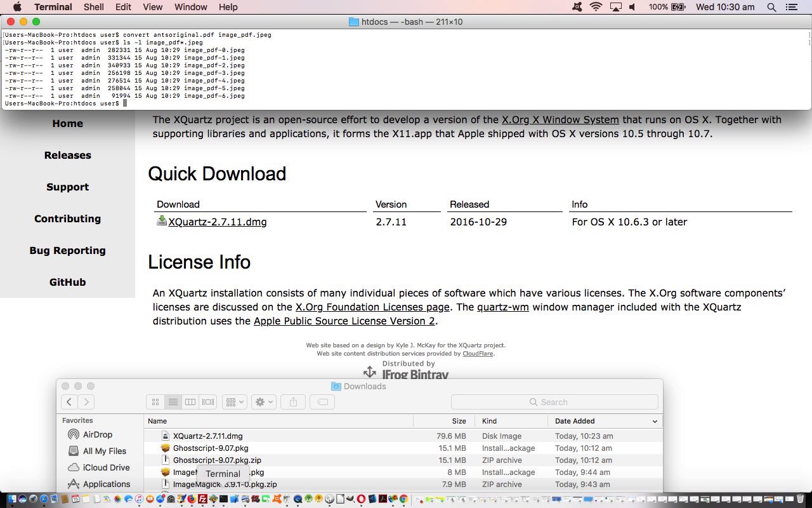This screenshot has height=508, width=812.
Task: Click image_pdf-6.jpeg line in Terminal
Action: tap(125, 96)
